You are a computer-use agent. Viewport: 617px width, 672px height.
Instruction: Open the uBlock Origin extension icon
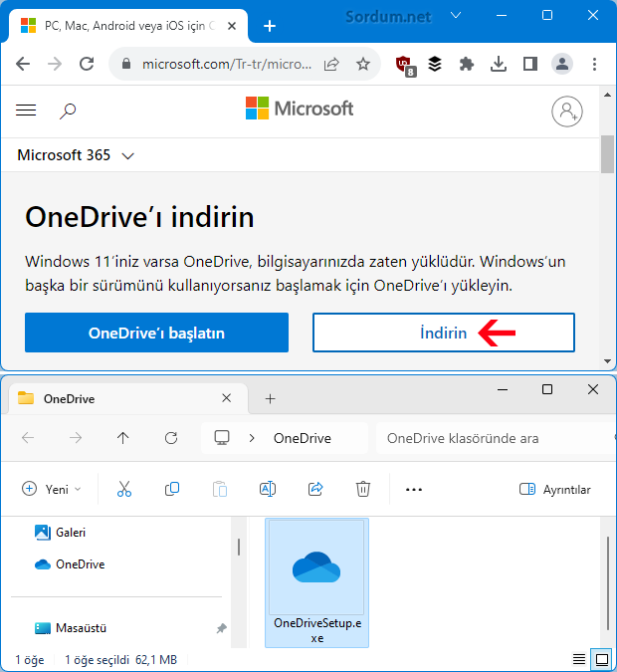tap(405, 65)
